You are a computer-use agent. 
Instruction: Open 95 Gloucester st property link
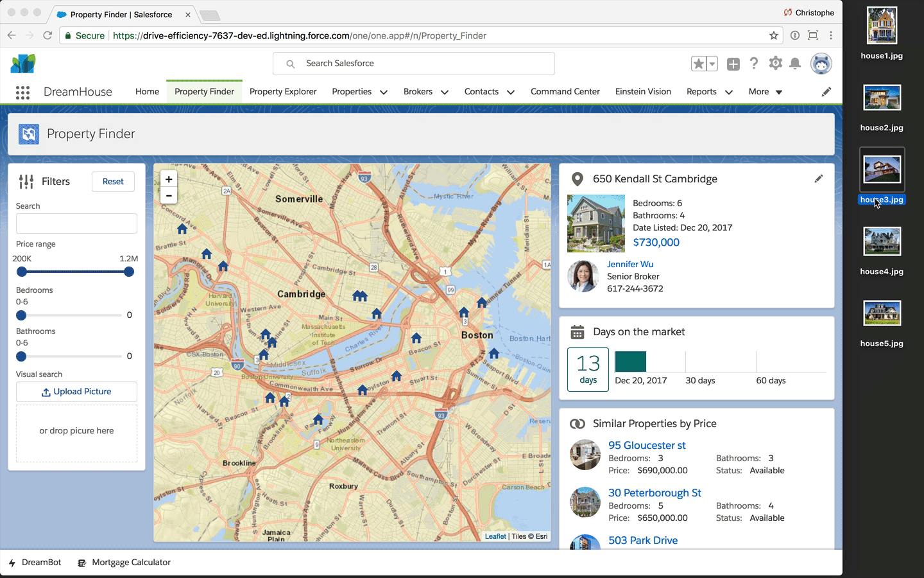647,445
